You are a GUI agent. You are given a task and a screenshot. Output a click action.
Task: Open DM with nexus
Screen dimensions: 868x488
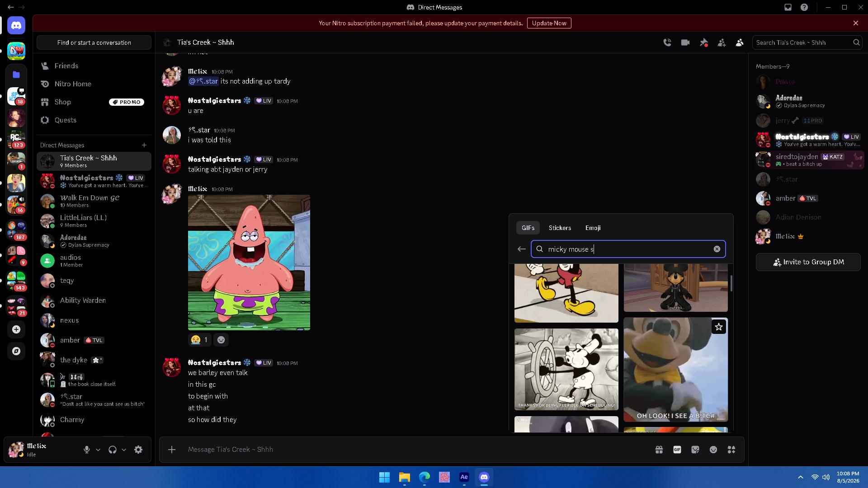coord(94,320)
